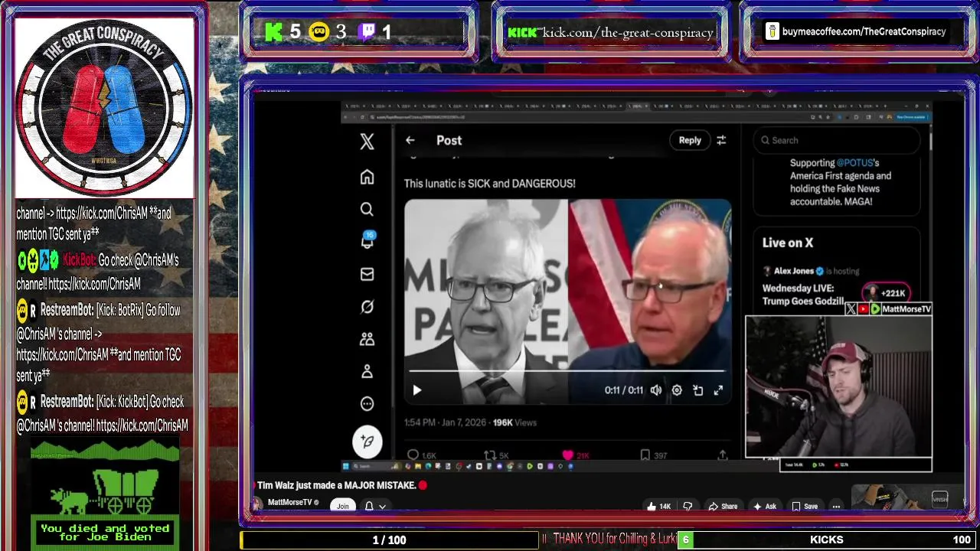The height and width of the screenshot is (551, 980).
Task: Mute the post video volume icon
Action: coord(656,390)
